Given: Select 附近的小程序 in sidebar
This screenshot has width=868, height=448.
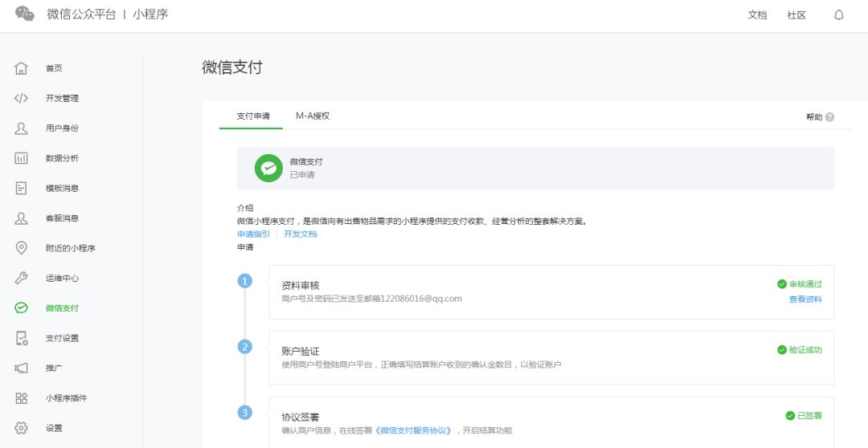Looking at the screenshot, I should tap(70, 248).
